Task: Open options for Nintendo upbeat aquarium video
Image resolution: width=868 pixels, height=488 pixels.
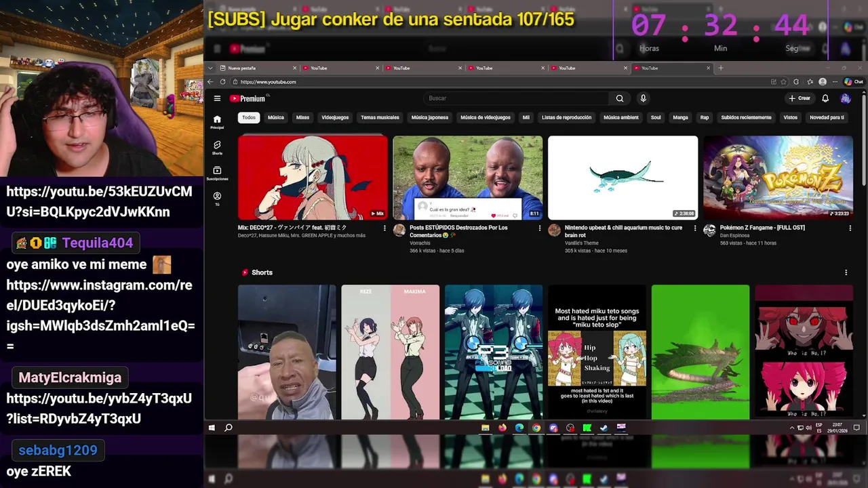Action: coord(694,228)
